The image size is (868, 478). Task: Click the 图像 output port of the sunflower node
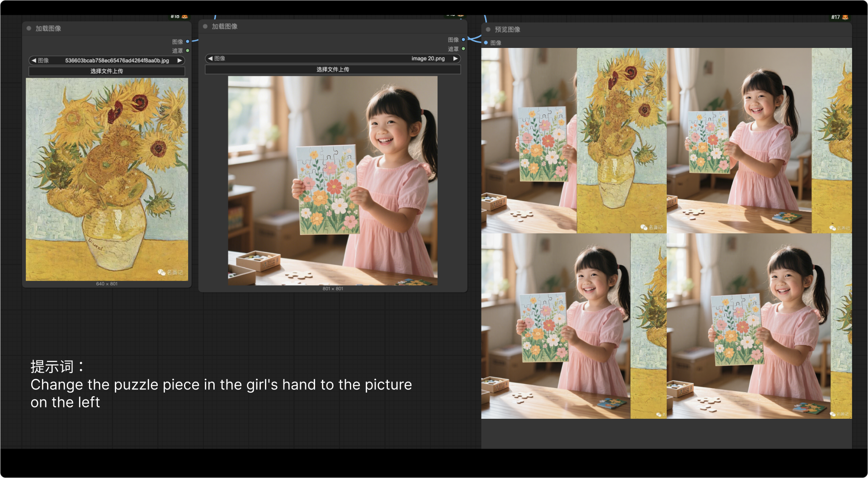coord(188,42)
